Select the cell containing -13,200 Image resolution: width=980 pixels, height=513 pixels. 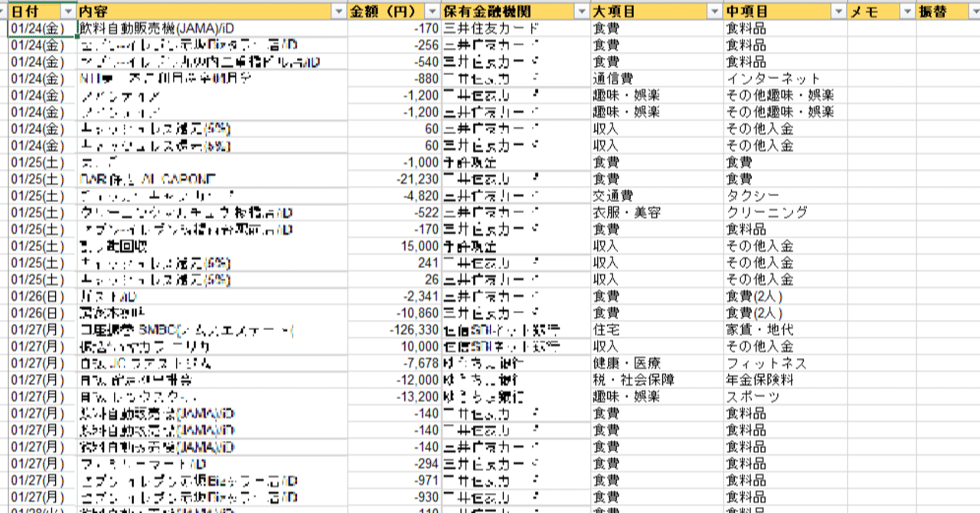pyautogui.click(x=394, y=397)
